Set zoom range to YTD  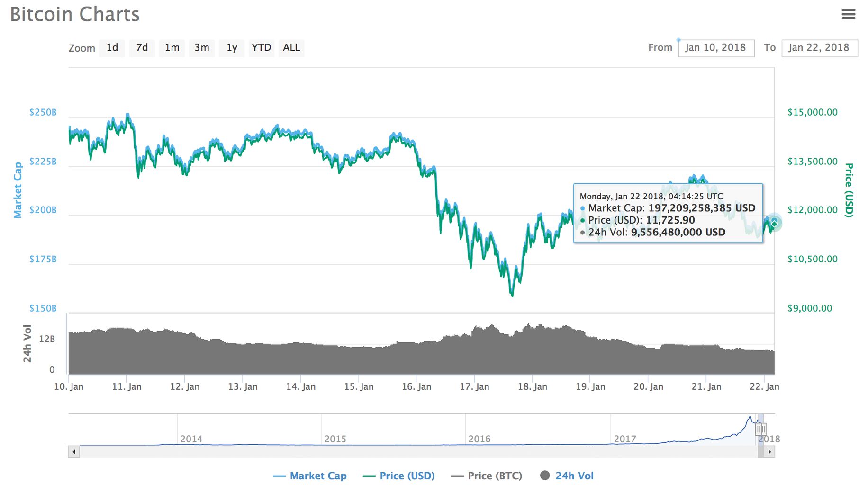click(262, 48)
